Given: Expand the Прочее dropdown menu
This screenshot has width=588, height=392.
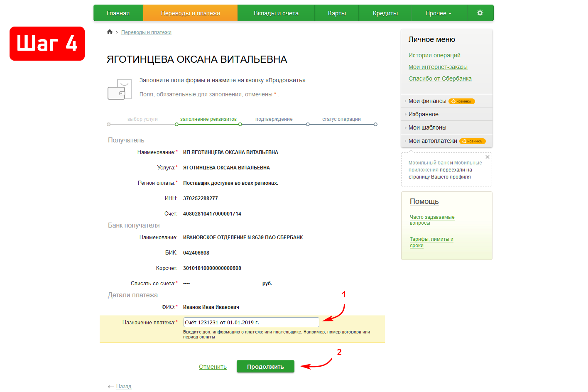Looking at the screenshot, I should click(438, 13).
